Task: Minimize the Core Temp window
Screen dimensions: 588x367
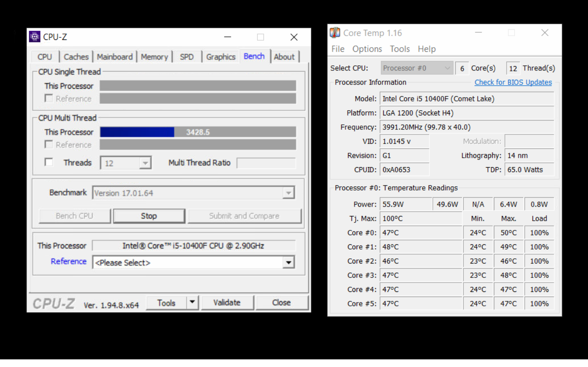Action: click(x=479, y=33)
